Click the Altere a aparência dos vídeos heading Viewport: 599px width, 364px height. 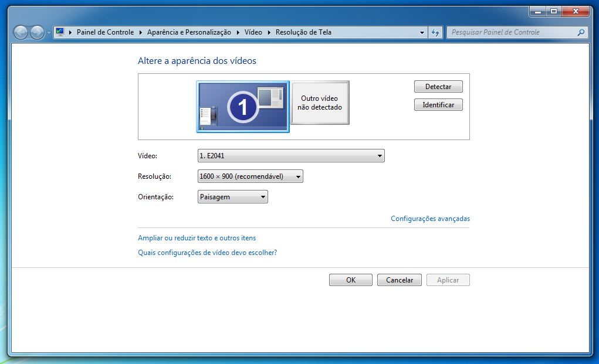point(197,61)
